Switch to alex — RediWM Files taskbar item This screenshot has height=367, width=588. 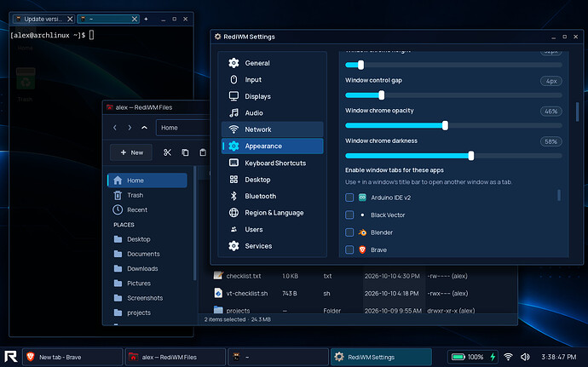[176, 357]
